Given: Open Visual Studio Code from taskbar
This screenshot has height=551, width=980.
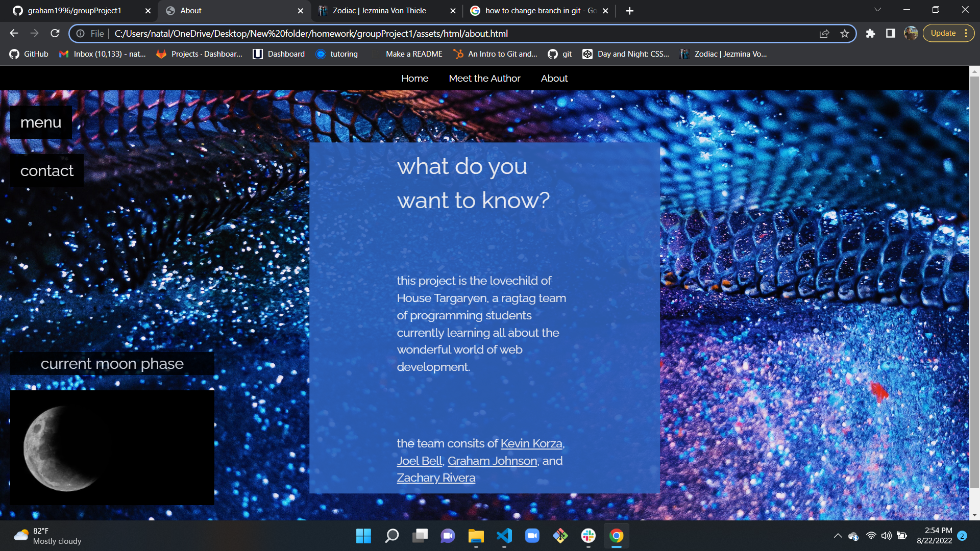Looking at the screenshot, I should coord(504,536).
